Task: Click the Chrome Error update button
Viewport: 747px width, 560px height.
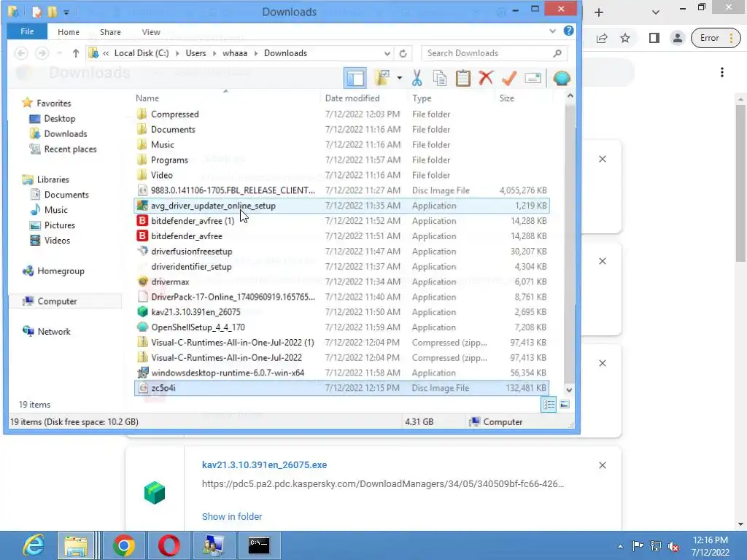Action: coord(716,38)
